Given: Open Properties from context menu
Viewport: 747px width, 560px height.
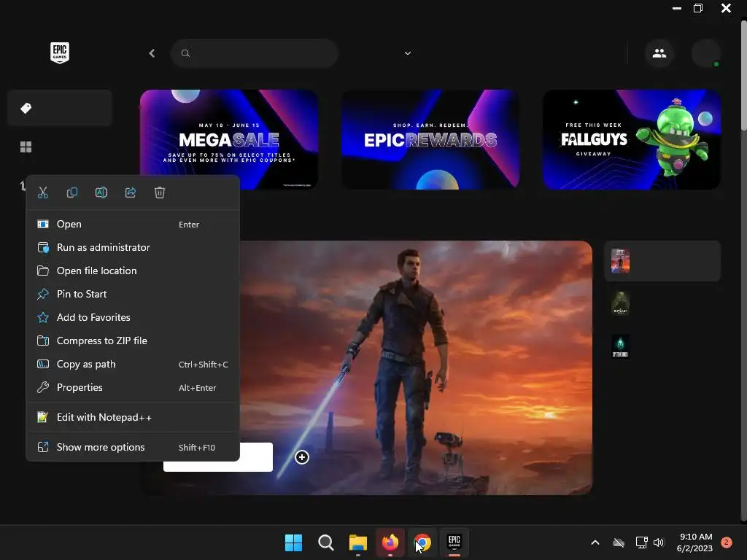Looking at the screenshot, I should [133, 387].
